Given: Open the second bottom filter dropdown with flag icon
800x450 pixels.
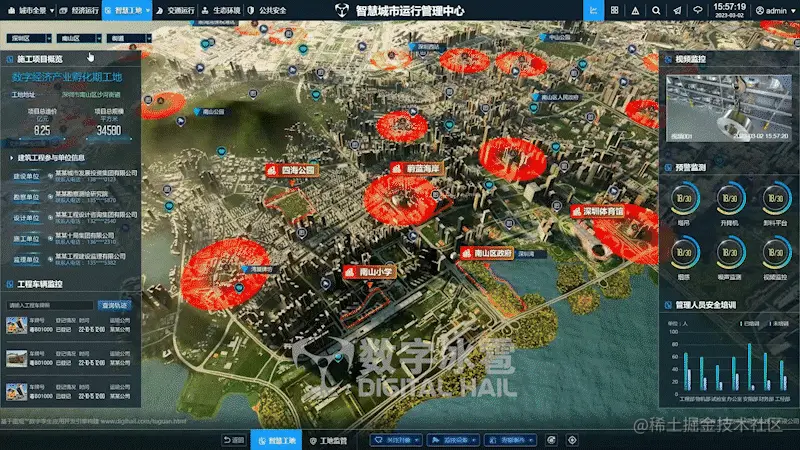Looking at the screenshot, I should coord(454,440).
